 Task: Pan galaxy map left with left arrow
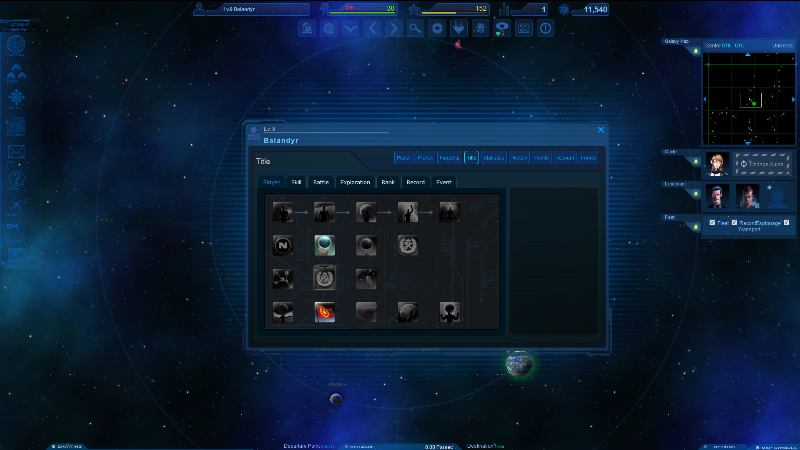tap(705, 99)
